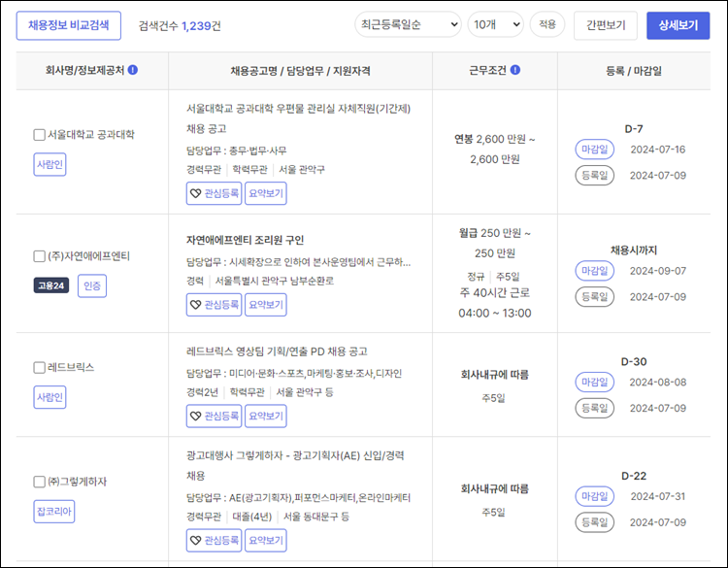The height and width of the screenshot is (568, 728).
Task: Click the 사람인 tag under 서울대학교 공과대학
Action: (x=50, y=164)
